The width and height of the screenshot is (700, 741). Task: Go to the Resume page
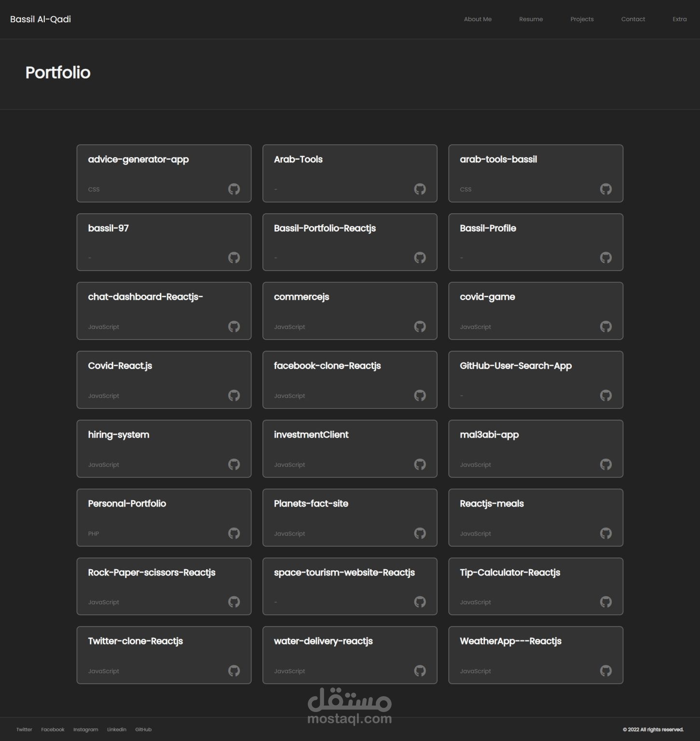pos(531,19)
